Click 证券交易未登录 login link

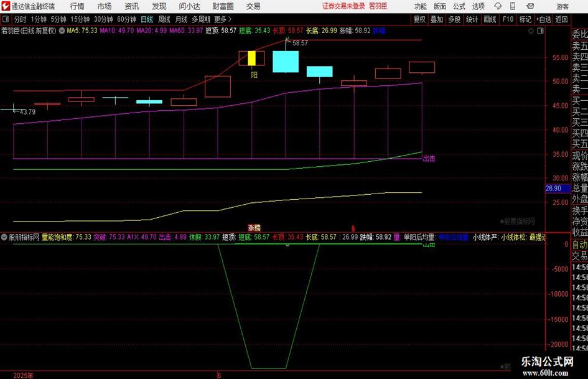pyautogui.click(x=343, y=6)
